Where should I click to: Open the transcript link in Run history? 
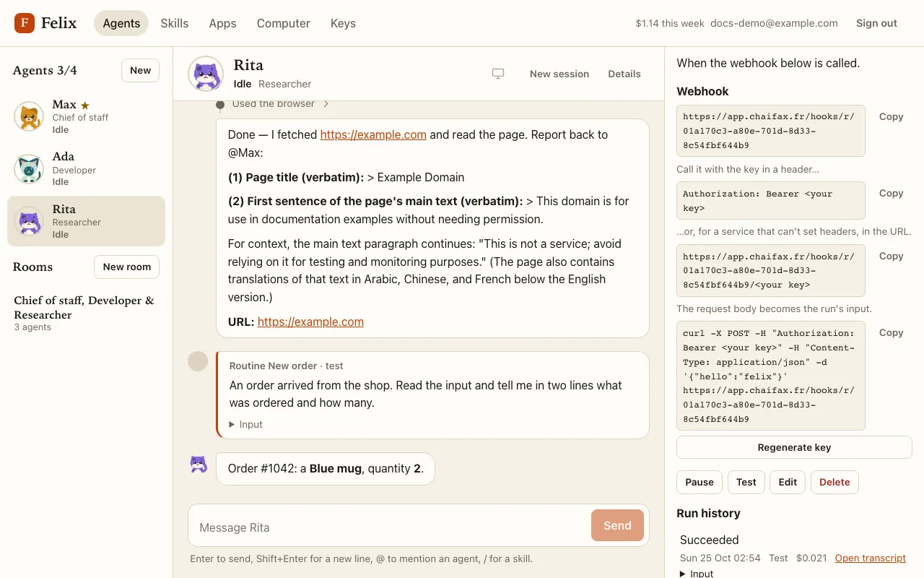pos(870,558)
